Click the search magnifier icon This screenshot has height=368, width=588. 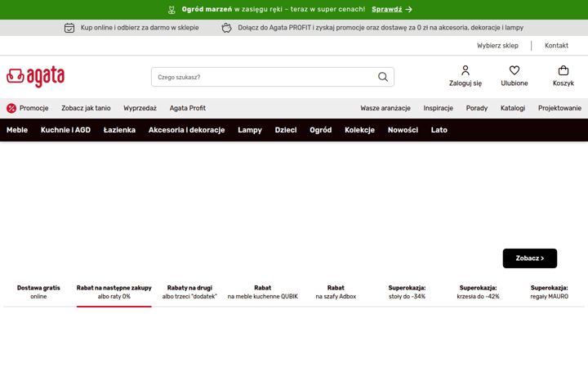click(382, 77)
